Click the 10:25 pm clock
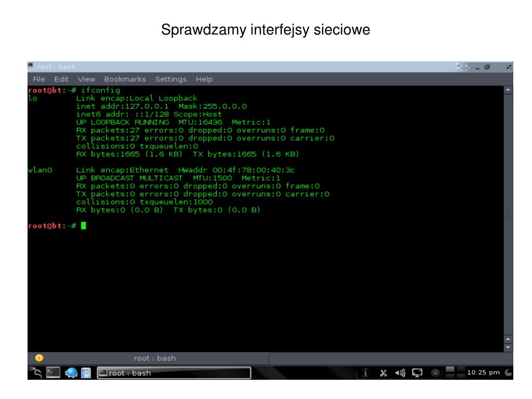Image resolution: width=532 pixels, height=399 pixels. point(483,373)
